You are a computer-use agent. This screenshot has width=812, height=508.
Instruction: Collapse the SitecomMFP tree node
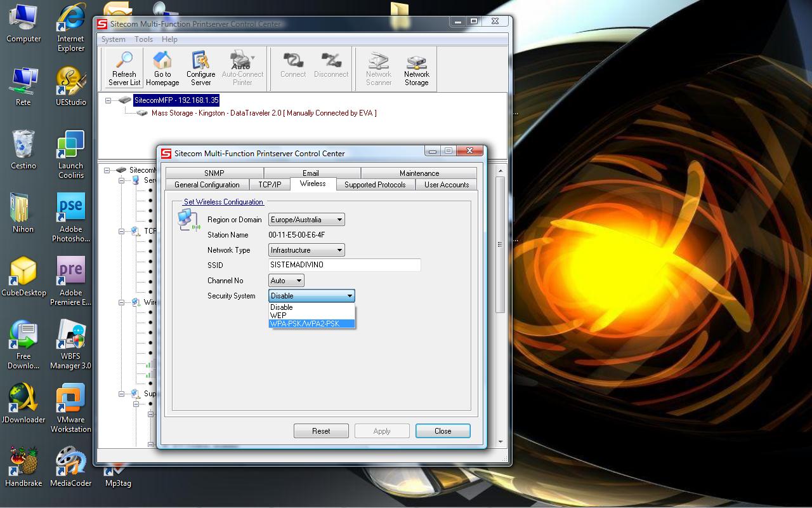point(108,100)
